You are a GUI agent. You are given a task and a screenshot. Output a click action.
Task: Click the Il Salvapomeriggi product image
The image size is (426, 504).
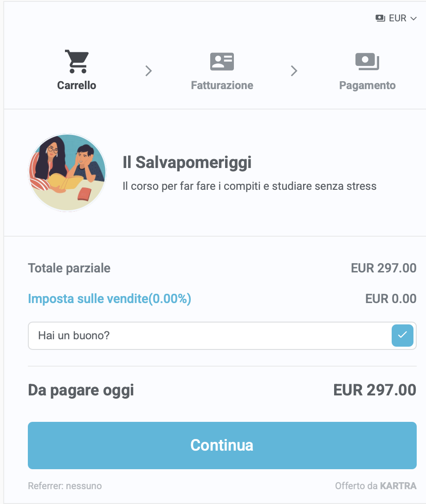[x=67, y=173]
